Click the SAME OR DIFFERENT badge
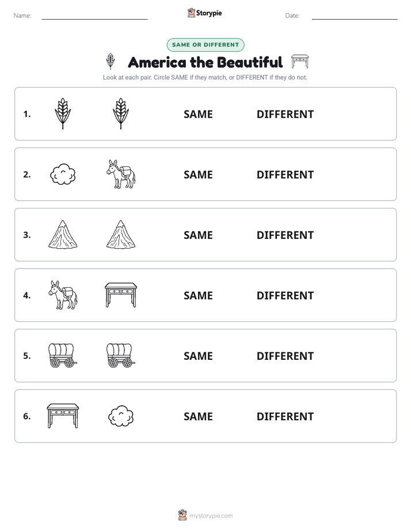Screen dimensions: 411x532 click(205, 45)
